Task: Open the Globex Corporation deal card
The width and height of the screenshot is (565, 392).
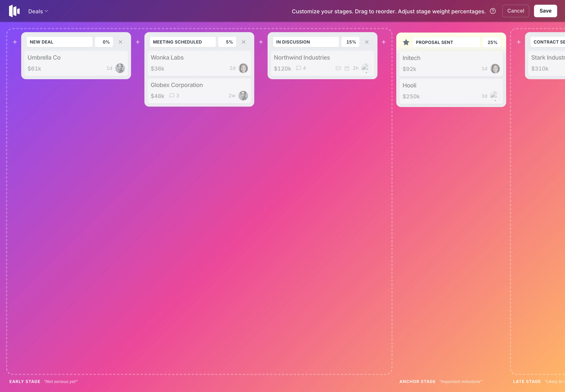Action: 199,91
